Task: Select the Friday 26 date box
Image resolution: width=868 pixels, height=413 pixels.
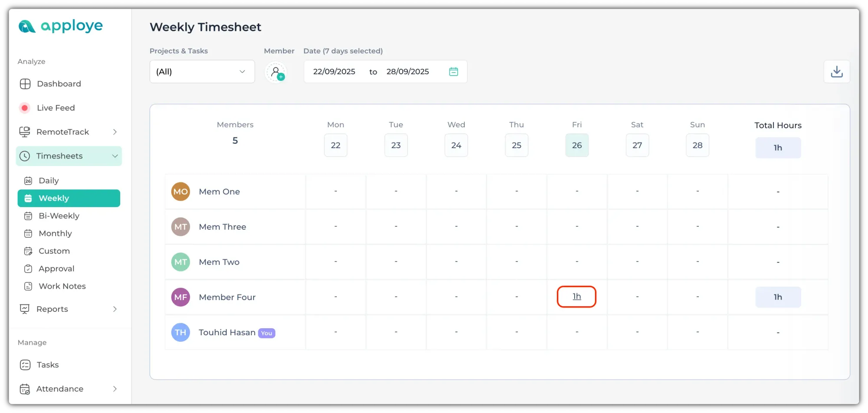Action: 576,145
